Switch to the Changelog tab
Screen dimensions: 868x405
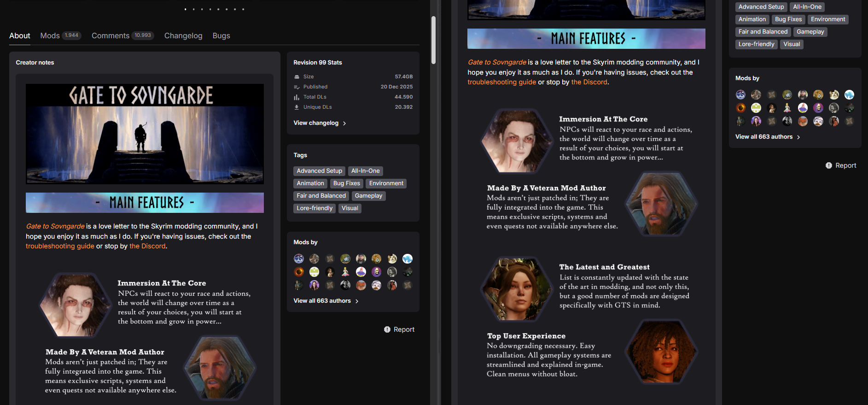183,35
